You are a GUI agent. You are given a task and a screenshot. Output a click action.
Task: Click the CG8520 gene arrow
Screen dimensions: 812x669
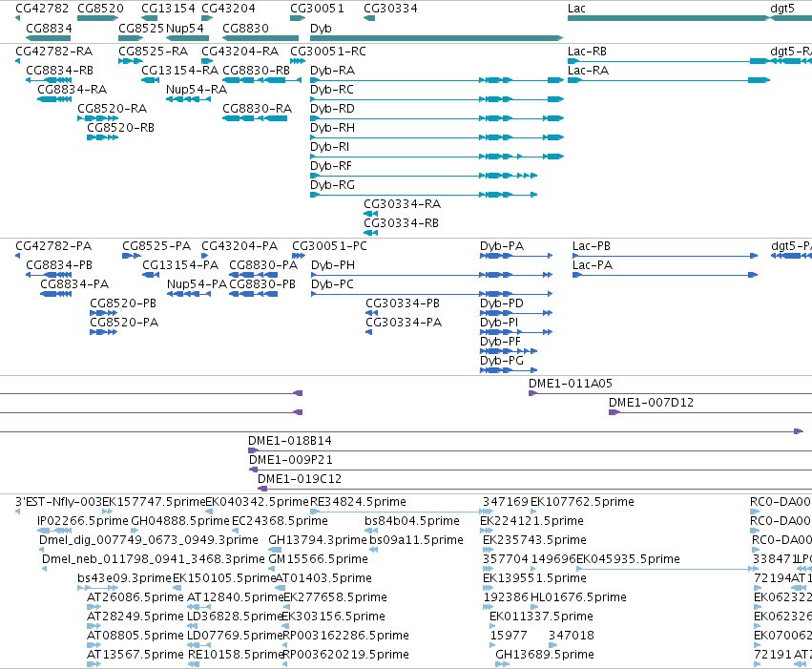pyautogui.click(x=98, y=18)
